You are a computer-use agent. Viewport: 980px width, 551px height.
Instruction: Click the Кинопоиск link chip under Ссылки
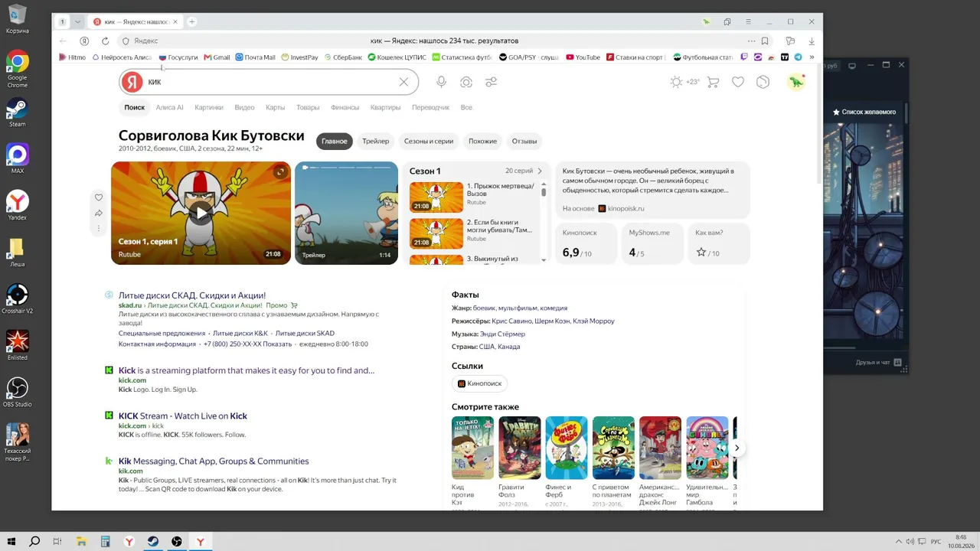(480, 383)
